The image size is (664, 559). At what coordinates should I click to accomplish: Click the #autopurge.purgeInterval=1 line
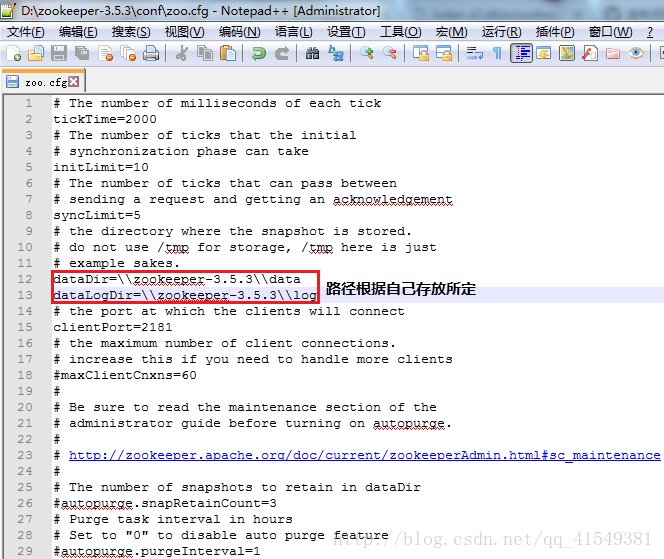(157, 551)
